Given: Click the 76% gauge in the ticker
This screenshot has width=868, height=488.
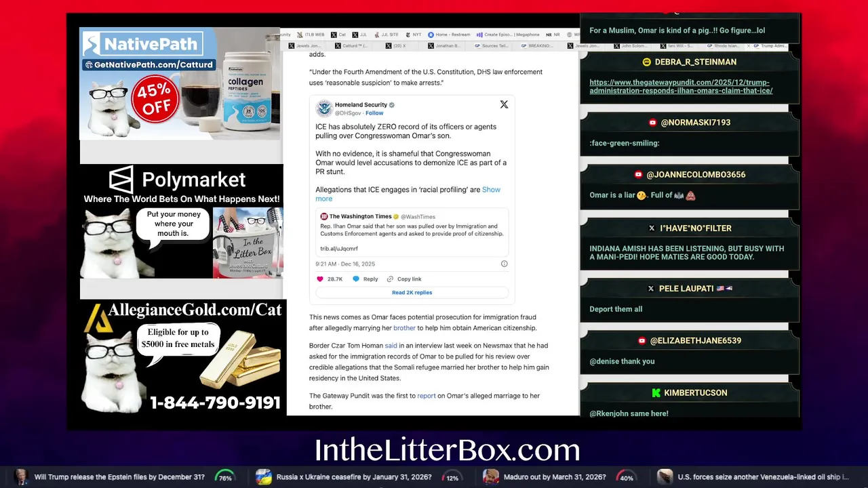Looking at the screenshot, I should pos(225,477).
